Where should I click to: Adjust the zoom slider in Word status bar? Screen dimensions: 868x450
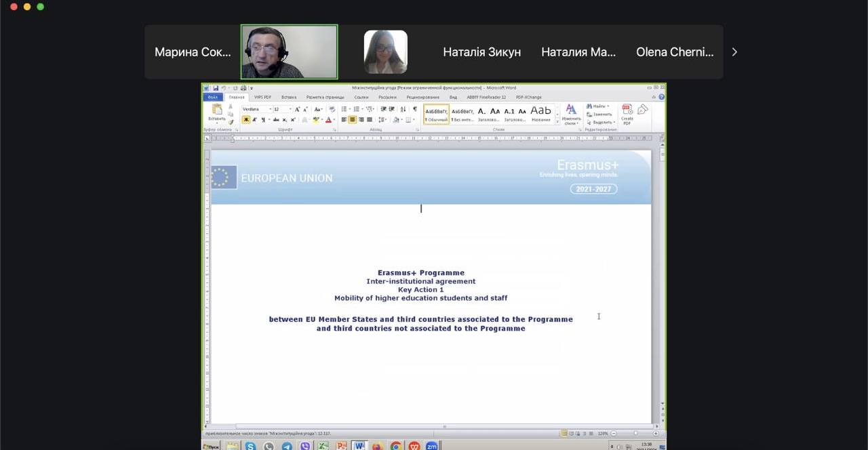coord(635,433)
